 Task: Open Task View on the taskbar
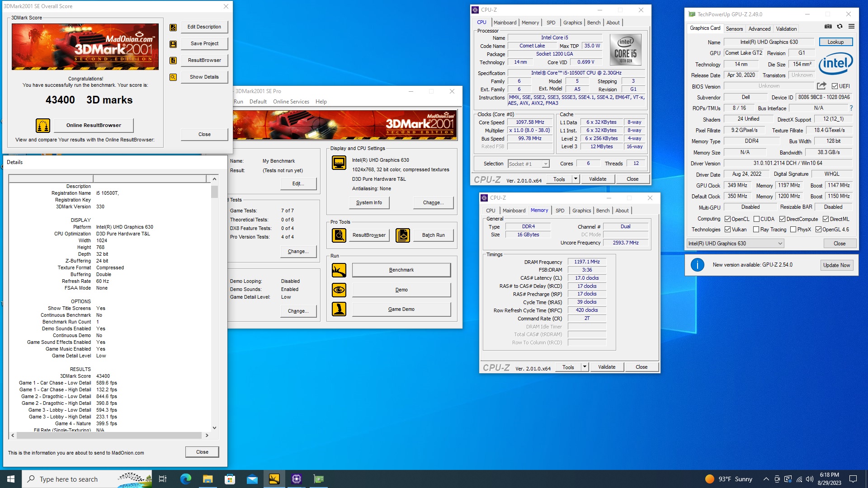(x=163, y=479)
